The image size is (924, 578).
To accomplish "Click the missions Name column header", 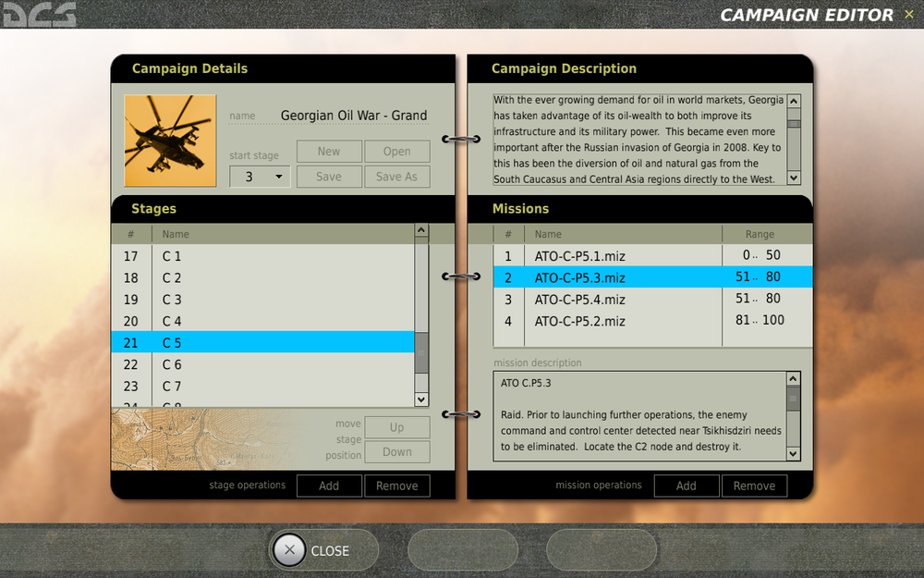I will (623, 234).
